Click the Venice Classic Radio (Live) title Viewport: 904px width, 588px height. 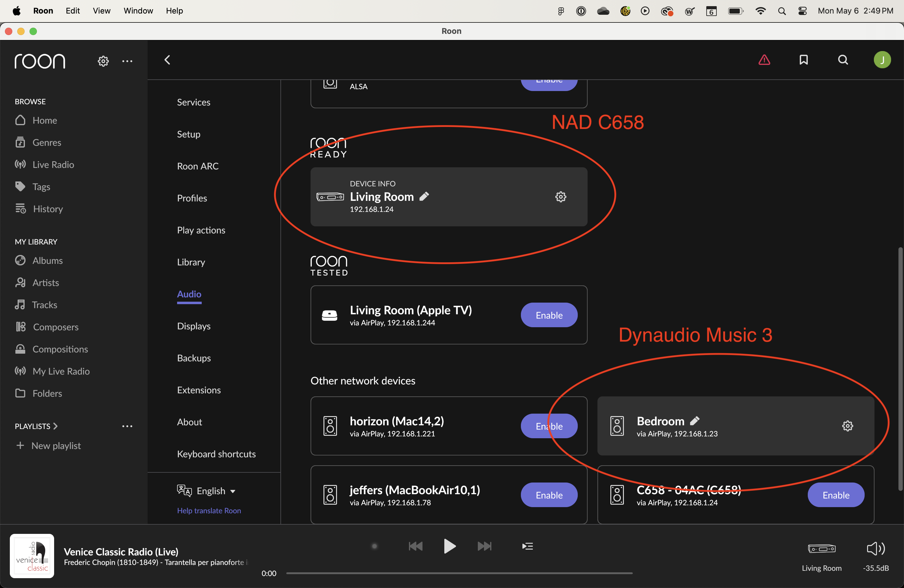(121, 551)
